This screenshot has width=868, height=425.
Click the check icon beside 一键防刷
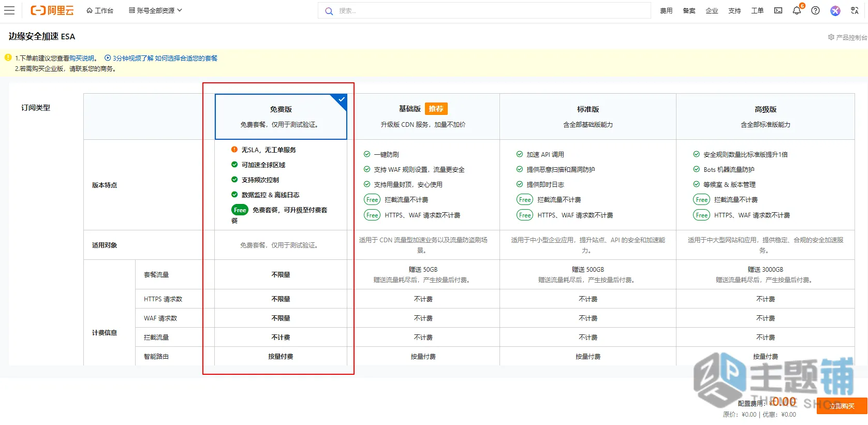click(367, 154)
